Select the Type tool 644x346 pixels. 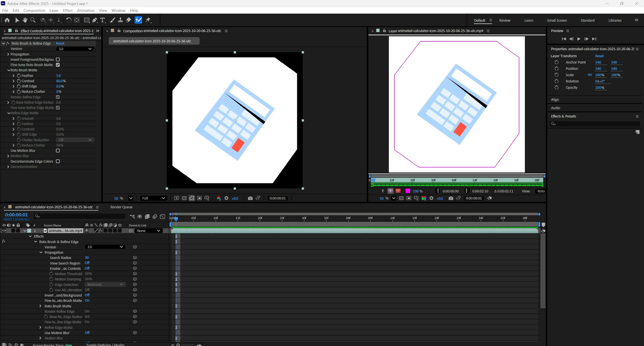103,20
